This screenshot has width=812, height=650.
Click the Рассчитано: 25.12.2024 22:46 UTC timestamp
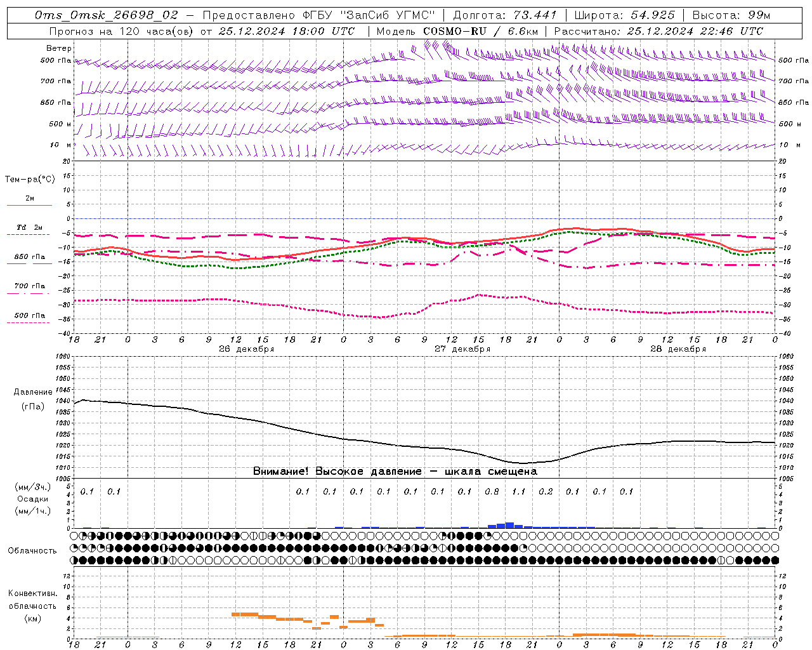(658, 31)
